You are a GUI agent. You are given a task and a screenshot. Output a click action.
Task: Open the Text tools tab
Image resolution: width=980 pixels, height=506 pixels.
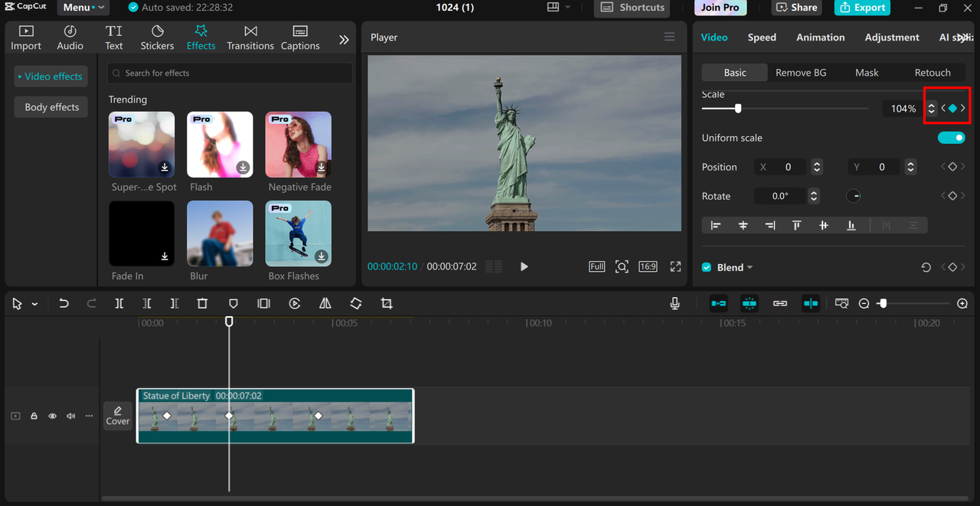pyautogui.click(x=114, y=38)
